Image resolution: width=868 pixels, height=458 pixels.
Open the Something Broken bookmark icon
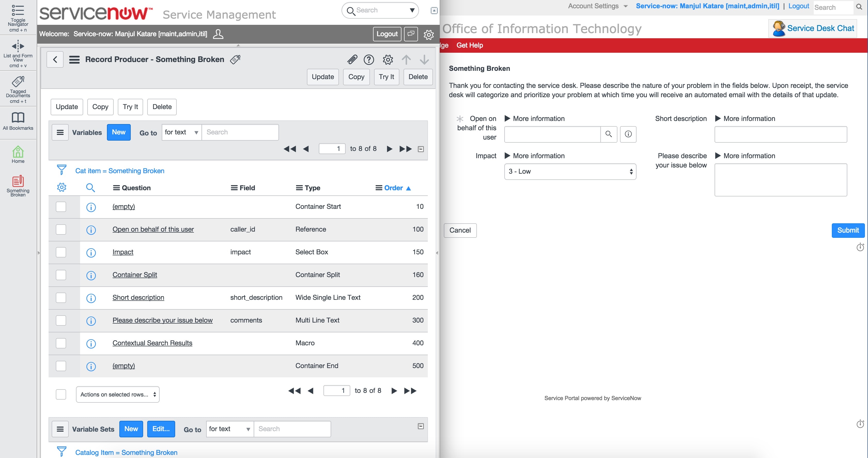coord(18,181)
